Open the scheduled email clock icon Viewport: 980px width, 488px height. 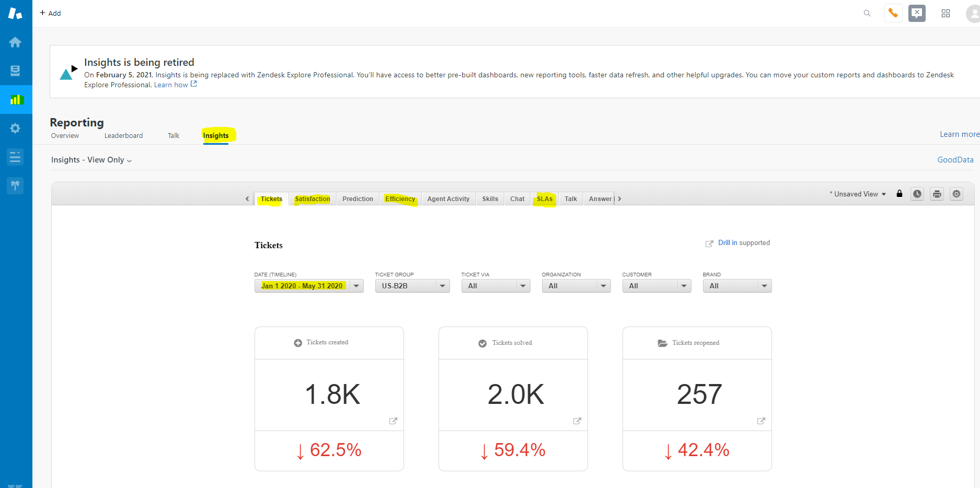(x=917, y=194)
